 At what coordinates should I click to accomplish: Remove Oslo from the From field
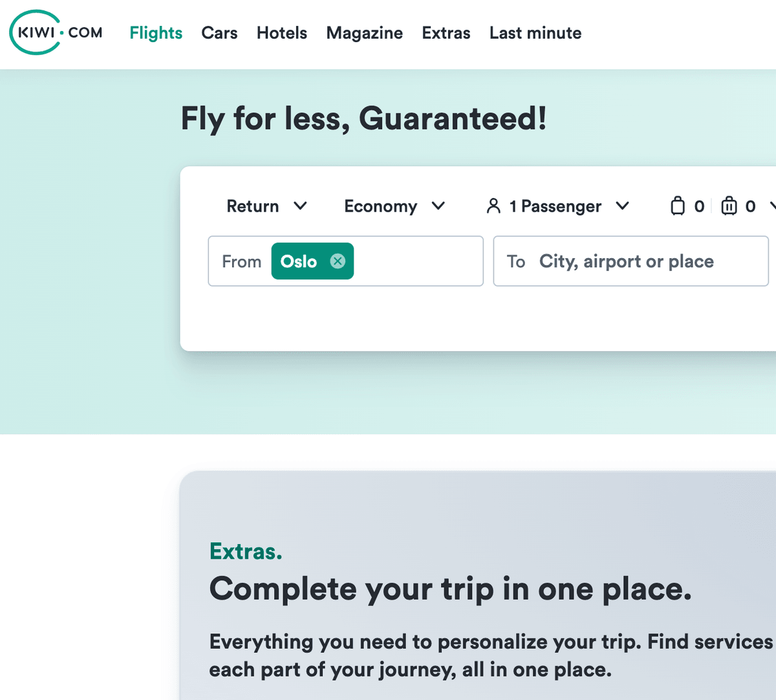point(338,261)
